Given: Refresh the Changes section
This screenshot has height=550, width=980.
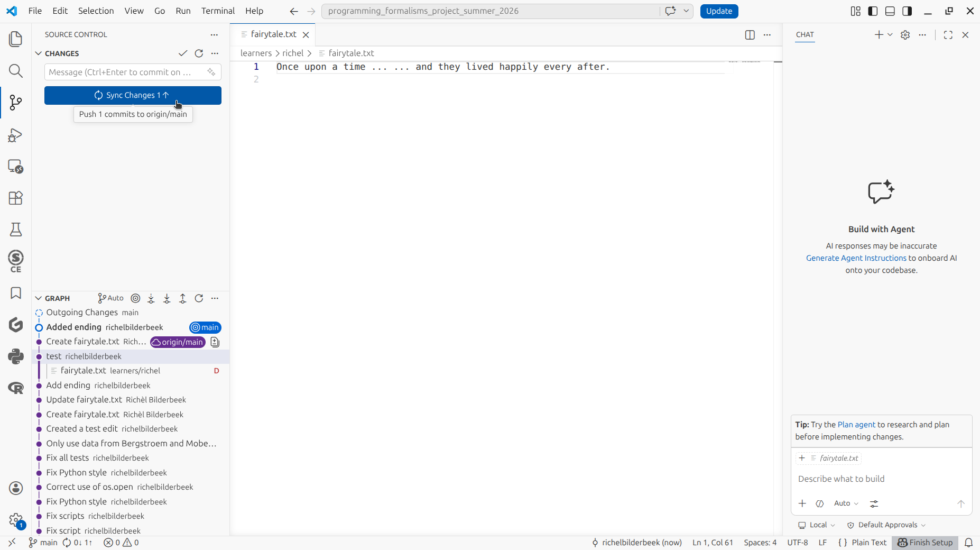Looking at the screenshot, I should [x=199, y=53].
